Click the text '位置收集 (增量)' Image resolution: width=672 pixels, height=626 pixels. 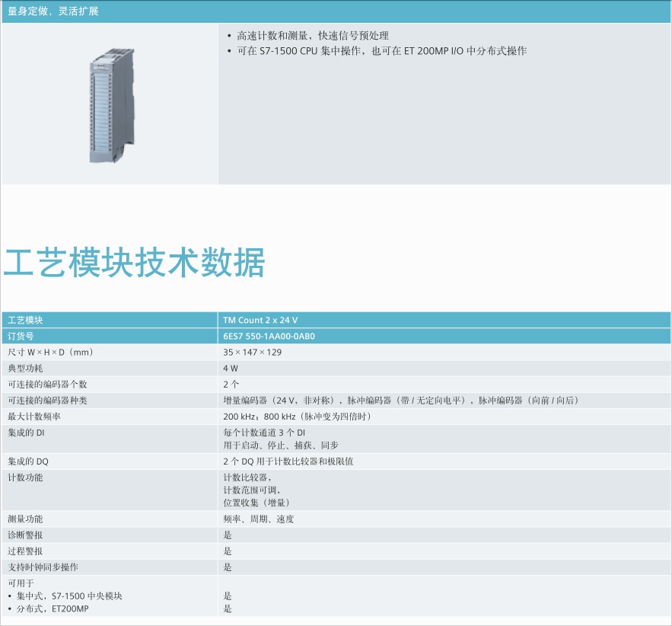(x=256, y=503)
